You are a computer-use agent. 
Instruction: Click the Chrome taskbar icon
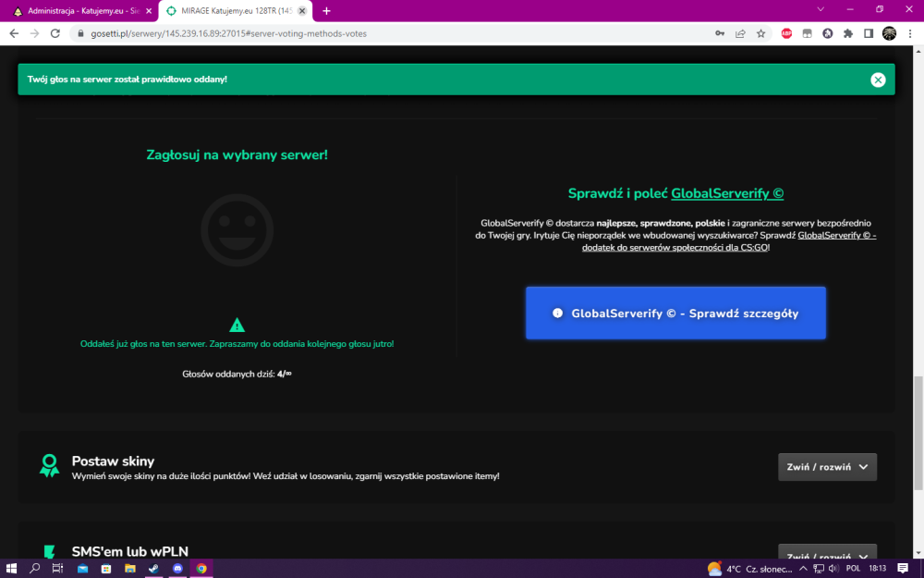coord(201,569)
